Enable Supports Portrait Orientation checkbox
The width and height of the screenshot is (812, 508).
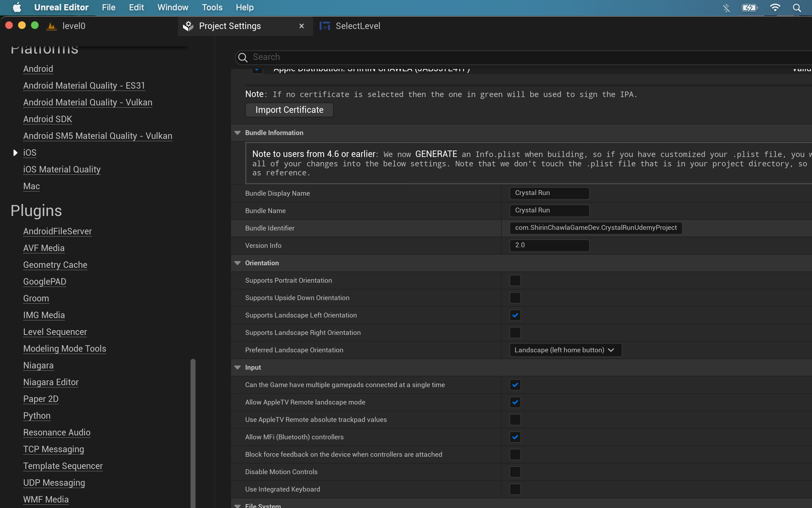coord(515,280)
